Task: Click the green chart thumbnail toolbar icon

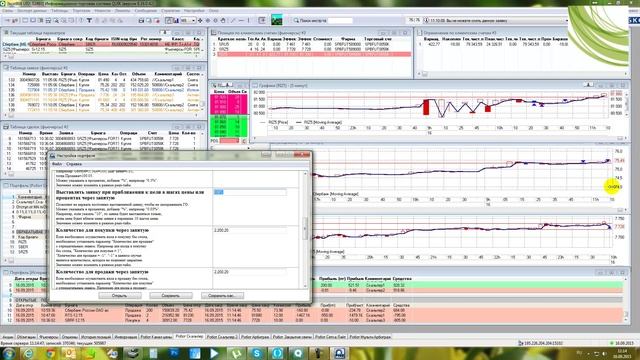Action: pos(277,20)
